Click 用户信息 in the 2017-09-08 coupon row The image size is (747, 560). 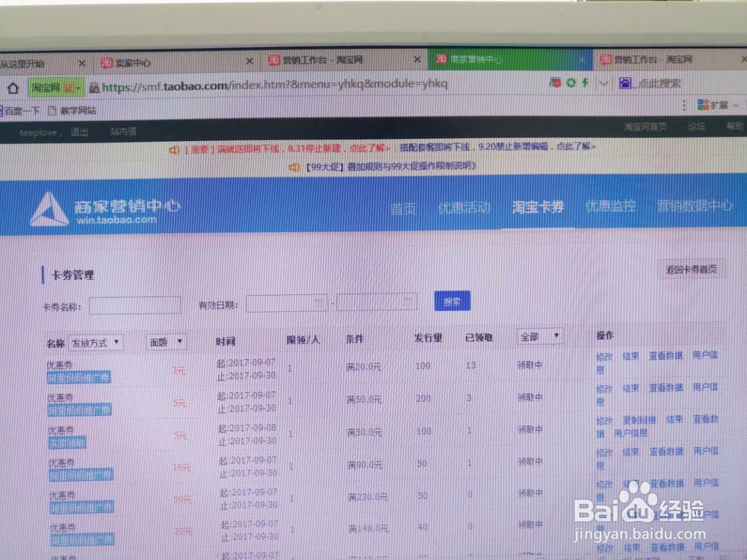(630, 433)
